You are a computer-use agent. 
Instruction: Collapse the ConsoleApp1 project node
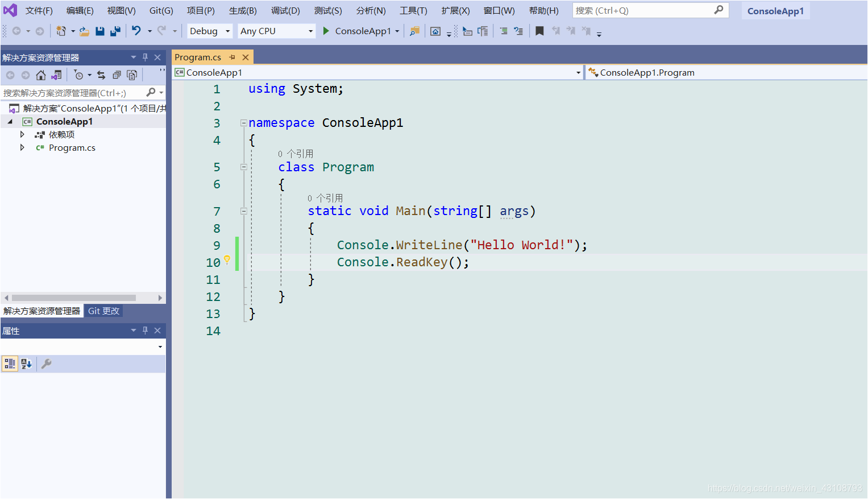pos(10,122)
